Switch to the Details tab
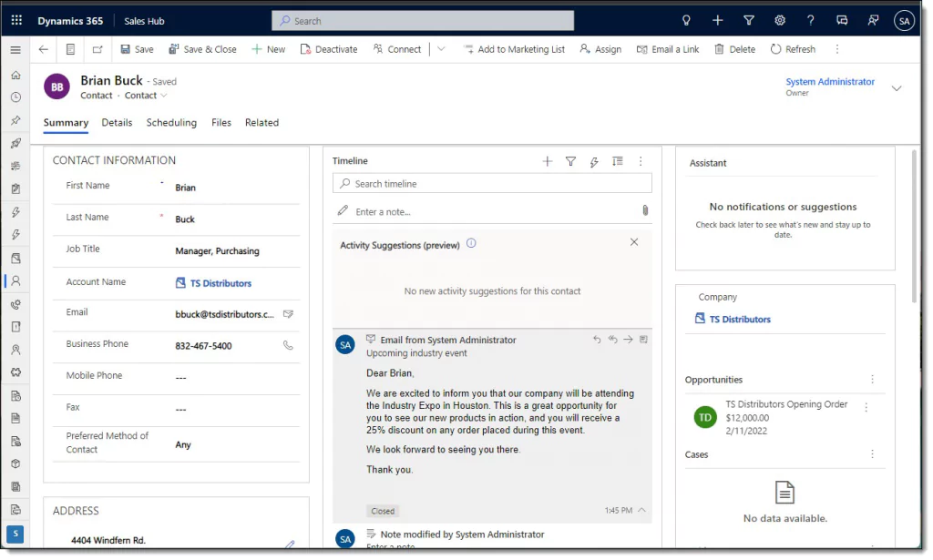933x560 pixels. pos(117,122)
